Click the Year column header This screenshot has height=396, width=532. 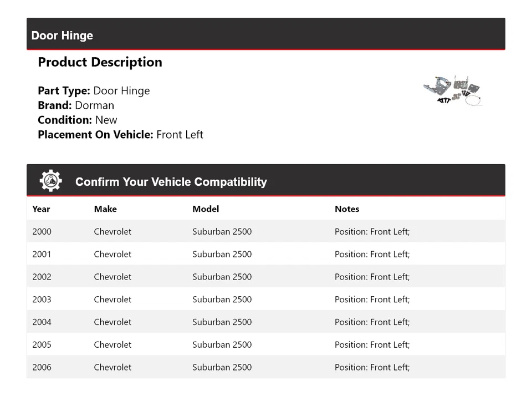pyautogui.click(x=41, y=209)
